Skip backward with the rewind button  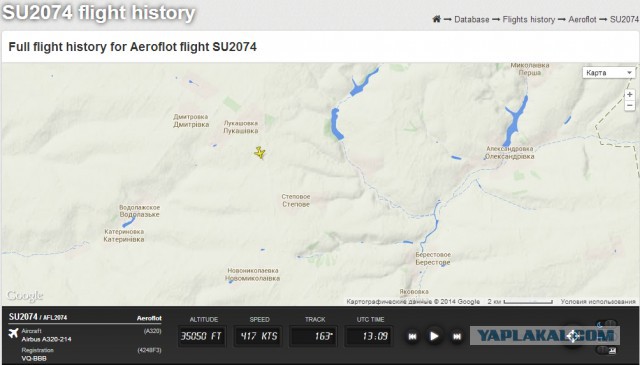412,336
